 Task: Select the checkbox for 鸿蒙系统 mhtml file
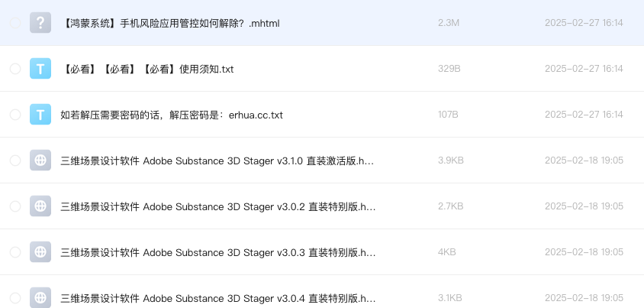(x=15, y=23)
